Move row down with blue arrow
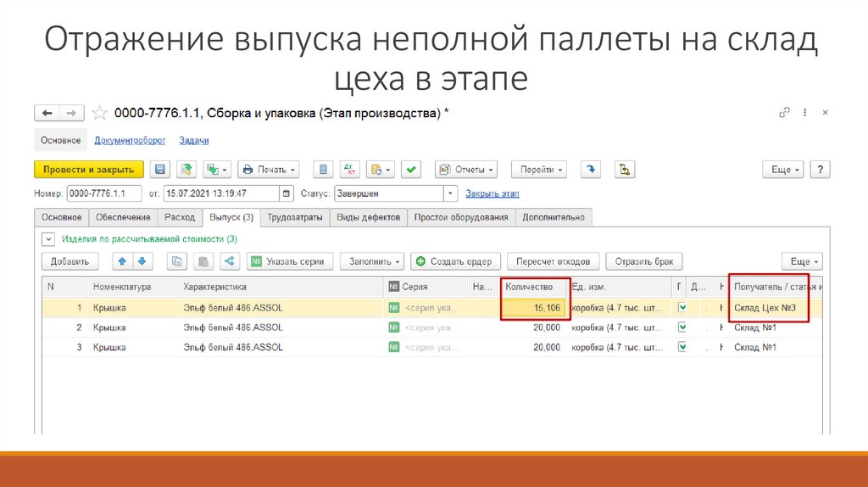Screen dimensions: 868x487 pos(142,261)
